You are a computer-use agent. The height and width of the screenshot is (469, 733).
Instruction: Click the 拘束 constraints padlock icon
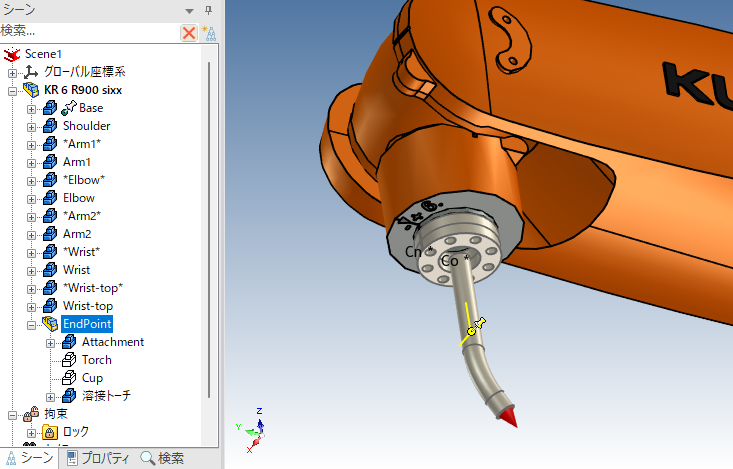click(x=31, y=414)
